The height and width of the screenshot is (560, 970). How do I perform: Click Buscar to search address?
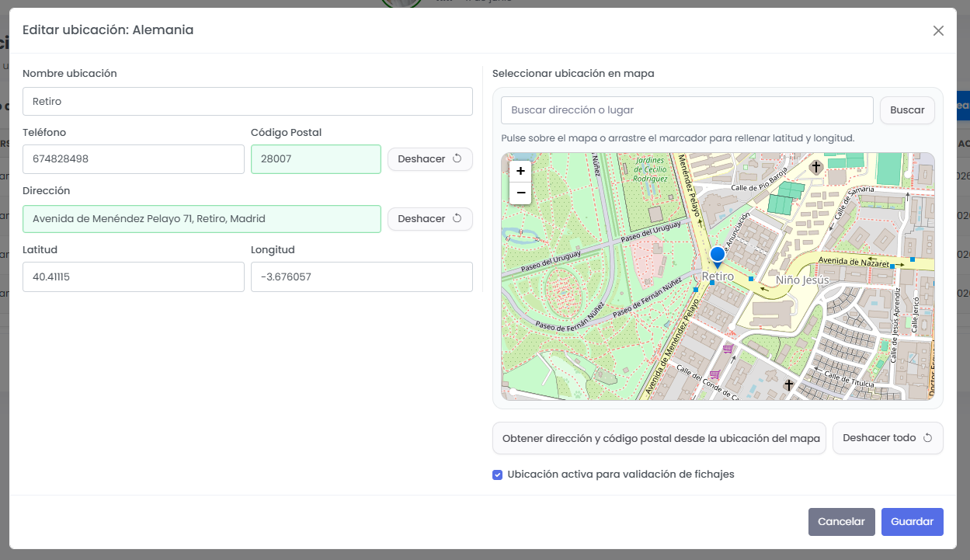tap(907, 110)
